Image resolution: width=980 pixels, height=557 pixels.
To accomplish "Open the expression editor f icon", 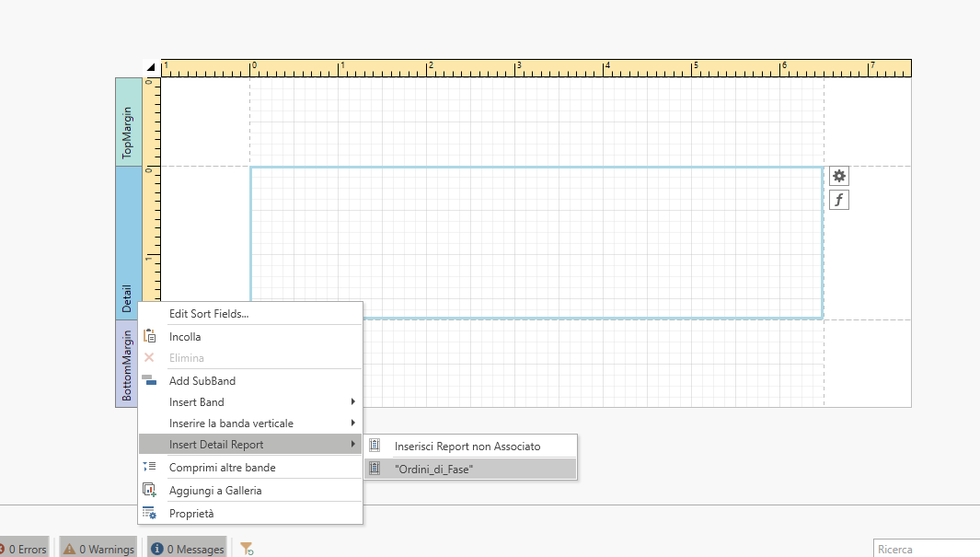I will tap(838, 200).
